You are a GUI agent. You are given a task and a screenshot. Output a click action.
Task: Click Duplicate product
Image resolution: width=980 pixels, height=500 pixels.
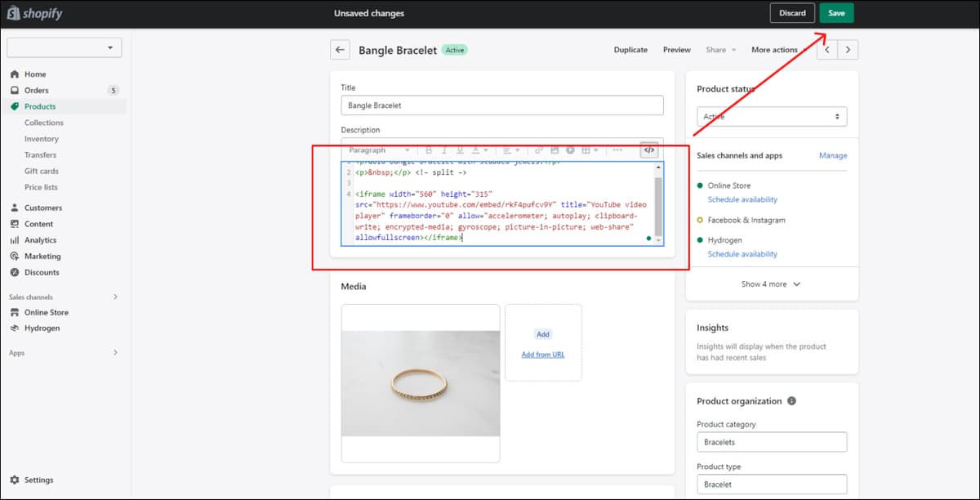point(630,50)
